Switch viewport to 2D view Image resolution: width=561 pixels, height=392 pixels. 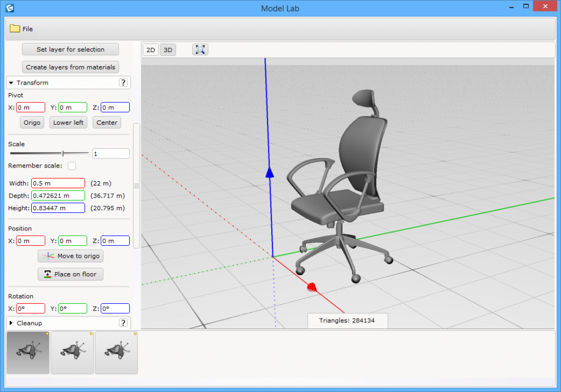coord(150,49)
